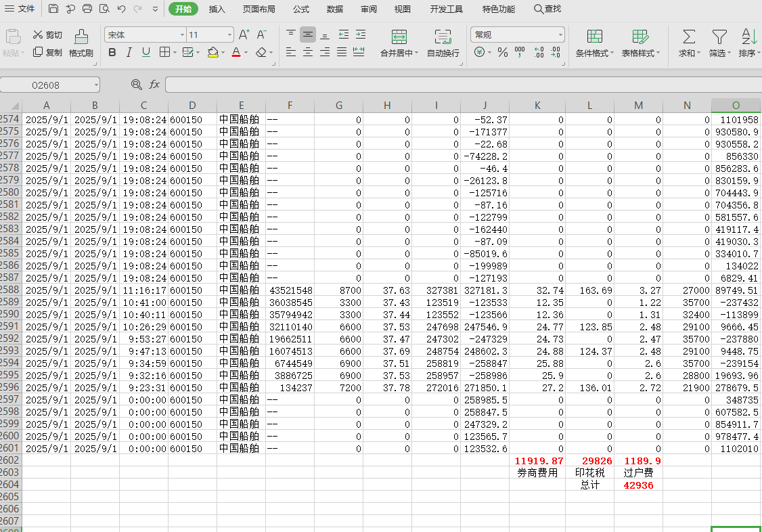Open the 公式 (Formulas) tab
Viewport: 762px width, 532px height.
(301, 9)
